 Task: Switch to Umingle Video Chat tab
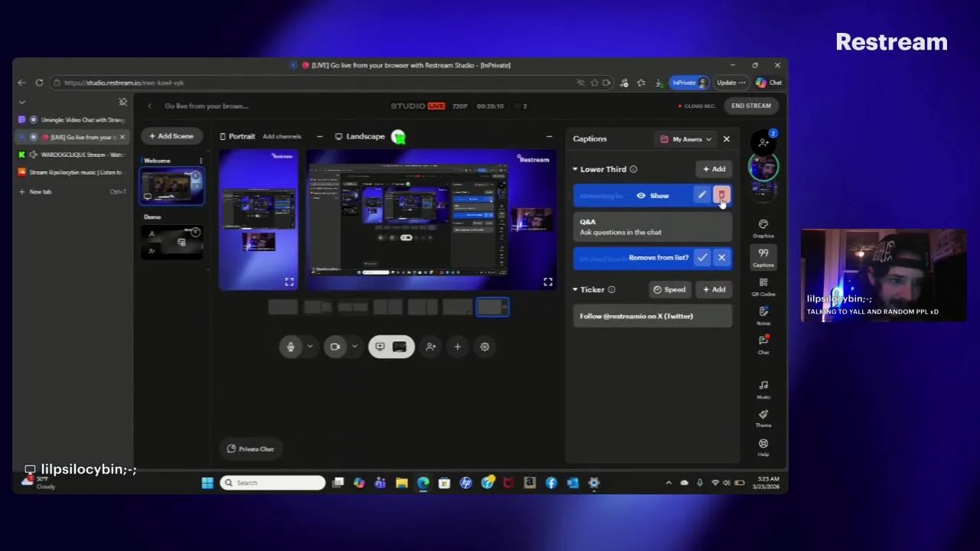click(72, 120)
